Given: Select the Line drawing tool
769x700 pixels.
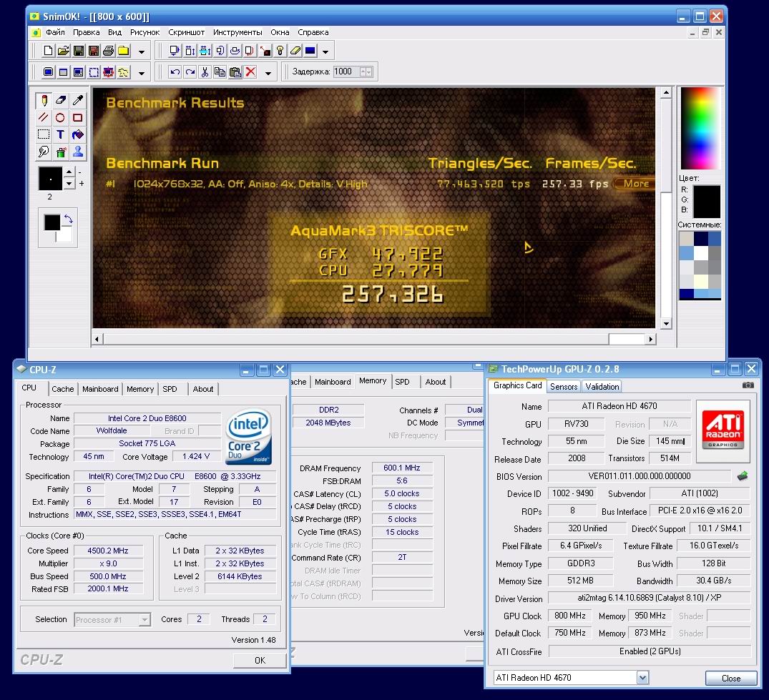Looking at the screenshot, I should point(44,118).
